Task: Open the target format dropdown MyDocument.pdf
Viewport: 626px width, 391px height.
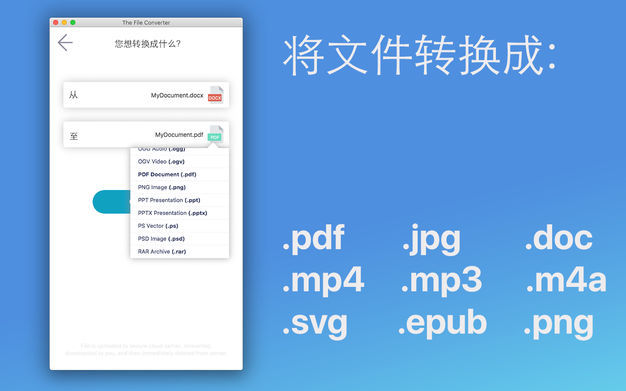Action: (146, 135)
